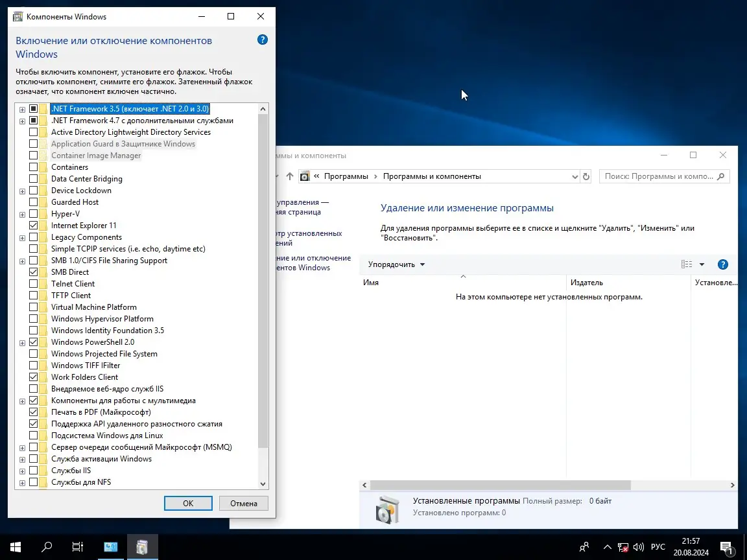Open view options dropdown arrow

click(702, 264)
